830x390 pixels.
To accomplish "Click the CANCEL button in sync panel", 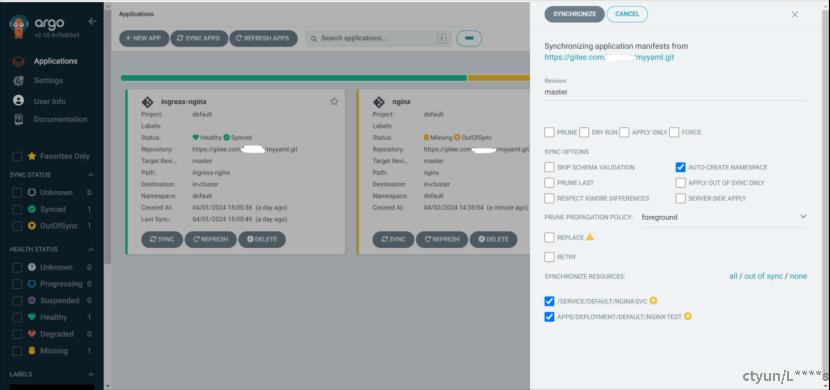I will (627, 14).
